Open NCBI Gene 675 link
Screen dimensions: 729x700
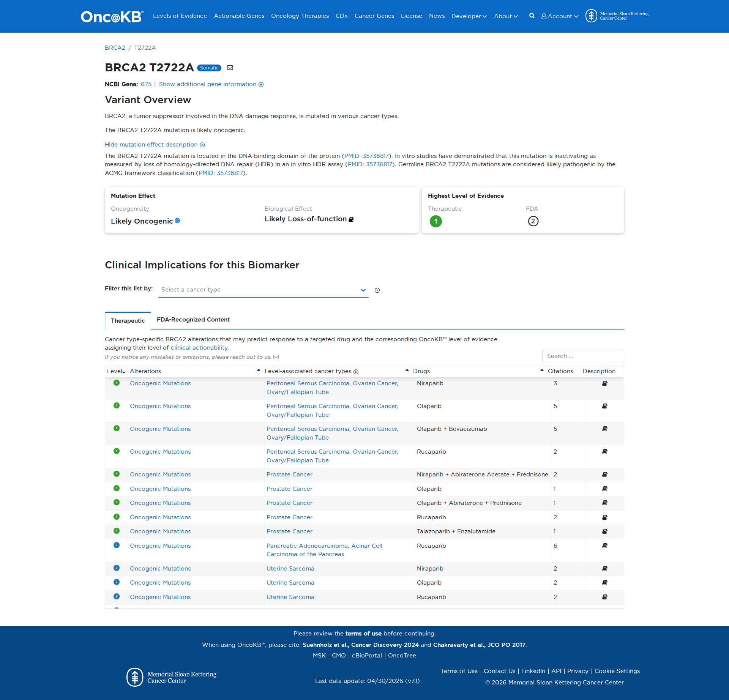pyautogui.click(x=146, y=84)
